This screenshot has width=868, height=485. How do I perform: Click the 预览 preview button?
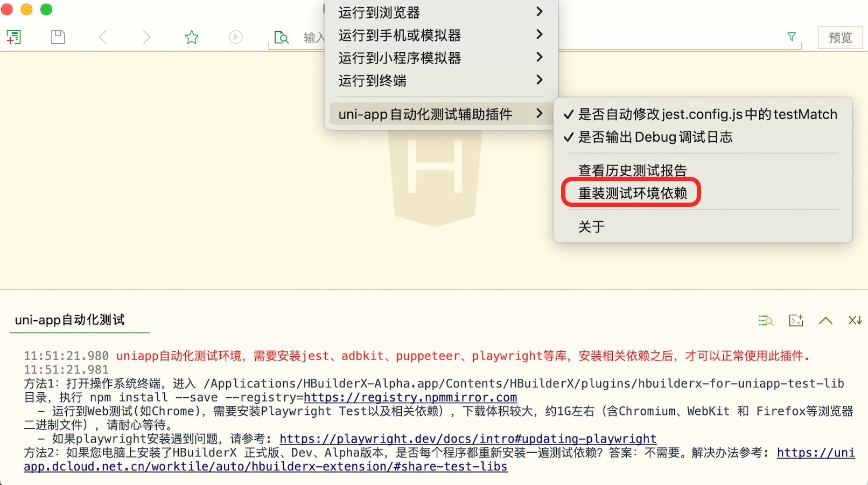click(x=840, y=38)
